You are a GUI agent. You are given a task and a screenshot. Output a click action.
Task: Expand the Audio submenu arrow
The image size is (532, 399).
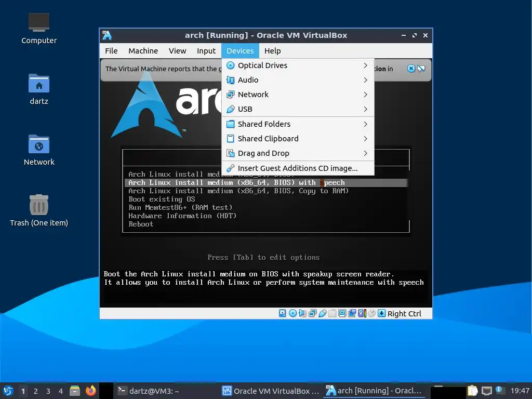[x=365, y=80]
